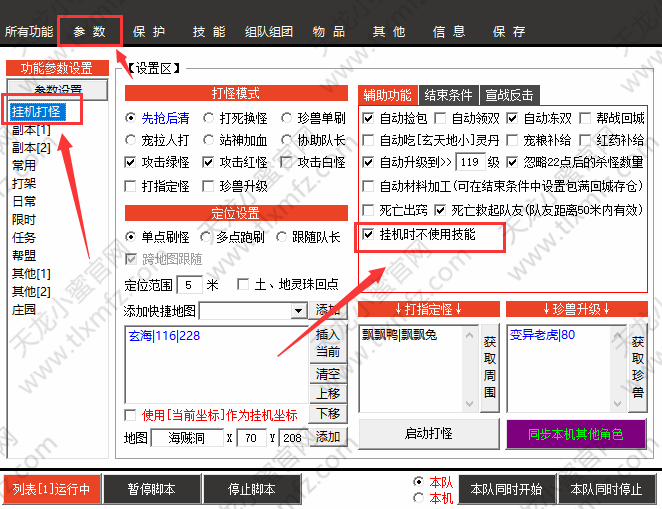This screenshot has width=662, height=509.
Task: Enable the 打指定怪 checkbox
Action: click(130, 186)
